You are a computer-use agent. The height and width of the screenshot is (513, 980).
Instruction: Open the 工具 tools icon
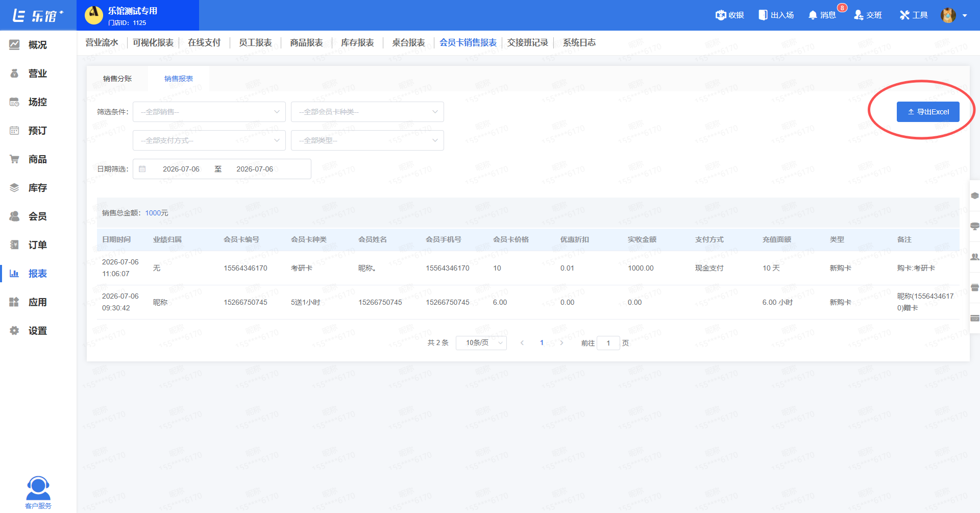pos(904,15)
